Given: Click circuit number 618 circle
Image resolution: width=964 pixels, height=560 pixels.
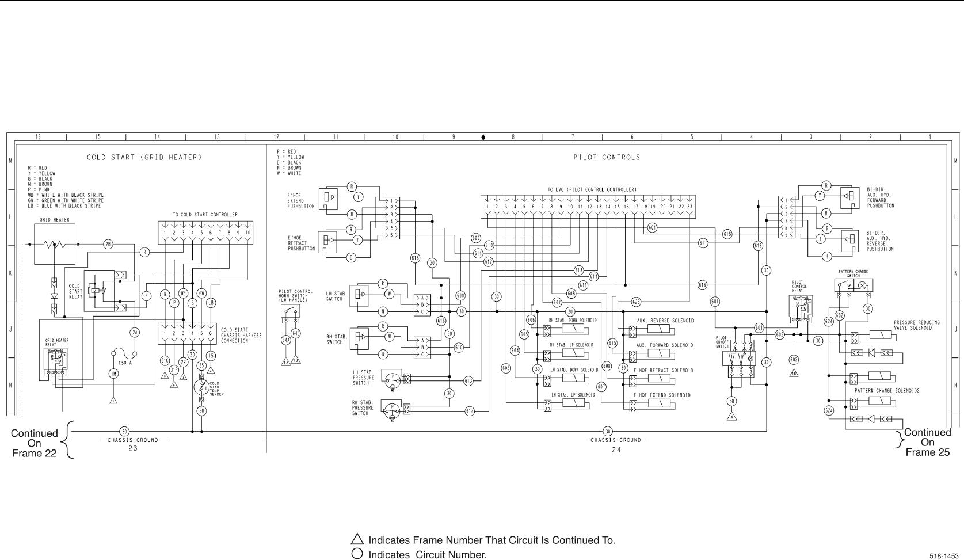Looking at the screenshot, I should [727, 234].
